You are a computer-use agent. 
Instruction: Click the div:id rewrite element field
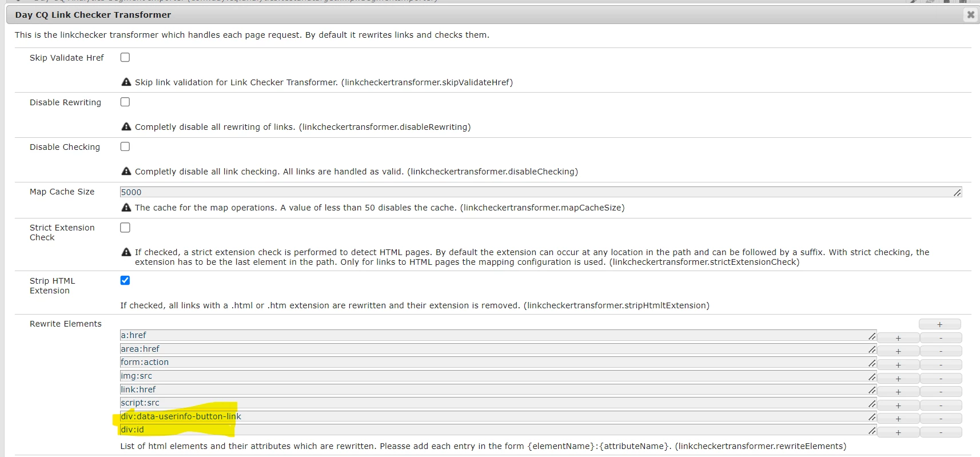click(x=498, y=430)
